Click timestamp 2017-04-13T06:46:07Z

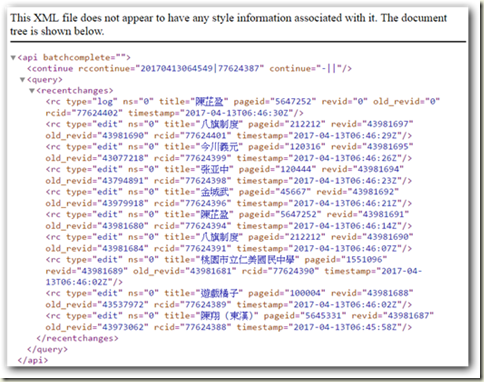(x=345, y=249)
